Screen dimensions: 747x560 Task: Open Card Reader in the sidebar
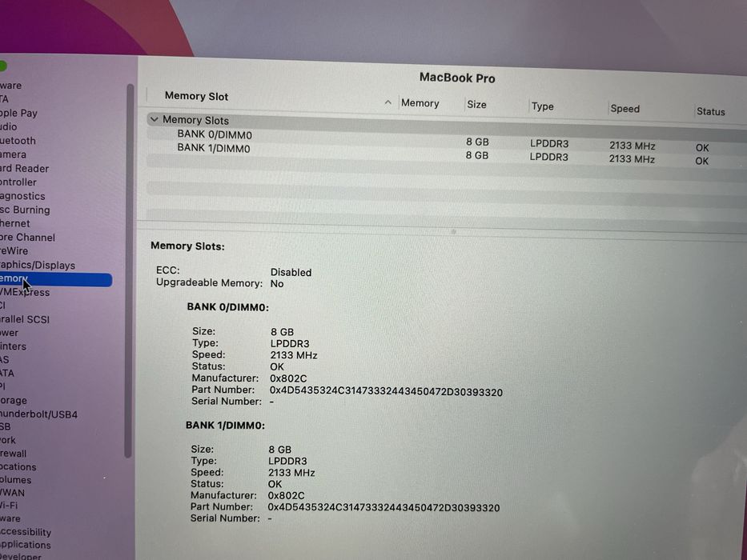[x=24, y=169]
